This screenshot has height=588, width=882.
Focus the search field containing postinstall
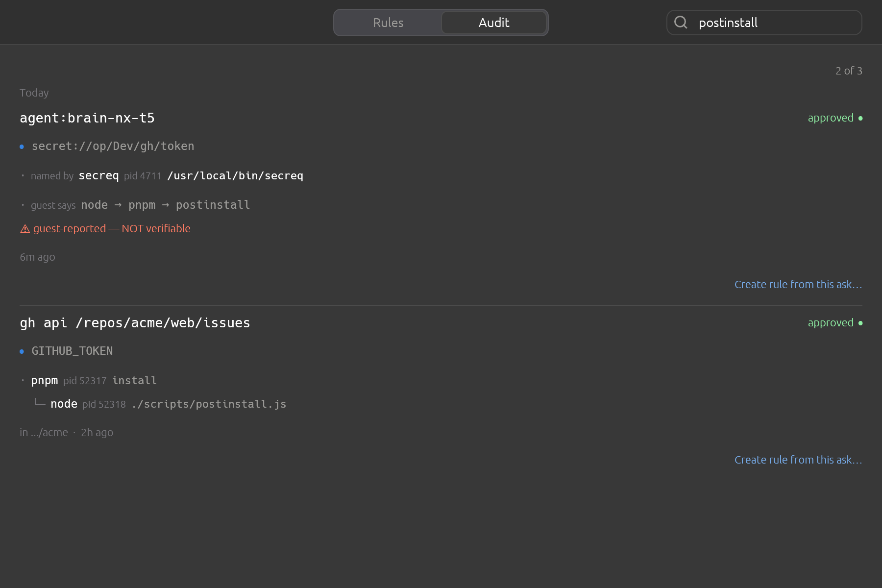pyautogui.click(x=764, y=23)
